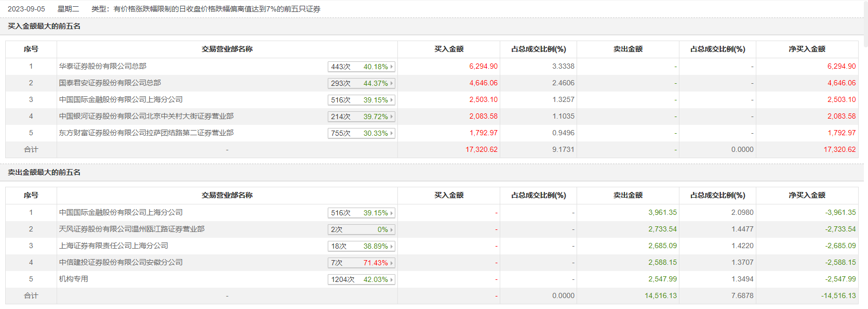Open 中国国际金融上海分公司 in sell table
This screenshot has height=309, width=868.
tap(121, 212)
